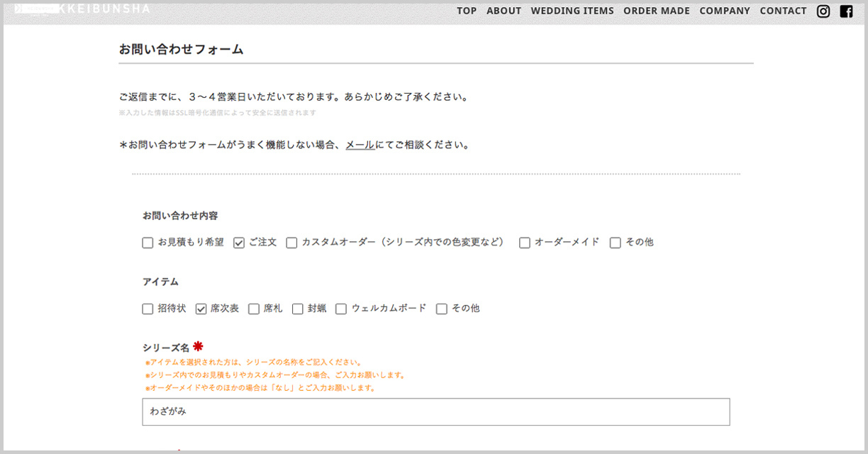Viewport: 868px width, 454px height.
Task: Open the CONTACT page
Action: point(783,11)
